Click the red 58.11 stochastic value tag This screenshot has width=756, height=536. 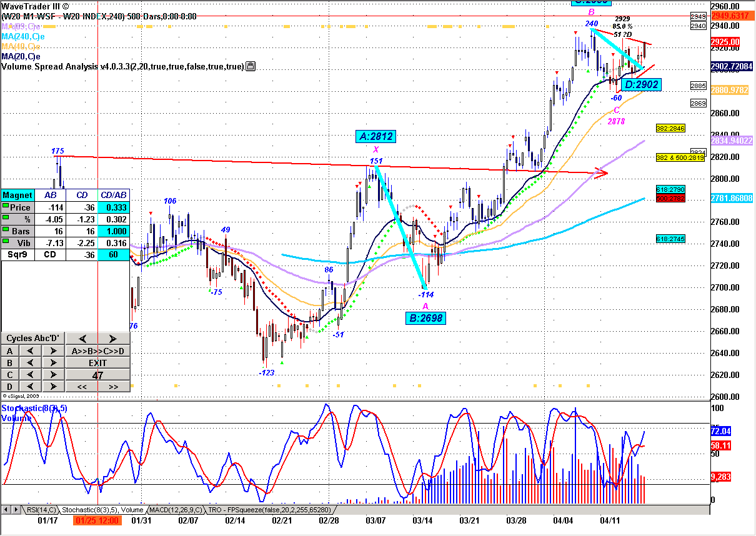coord(721,446)
